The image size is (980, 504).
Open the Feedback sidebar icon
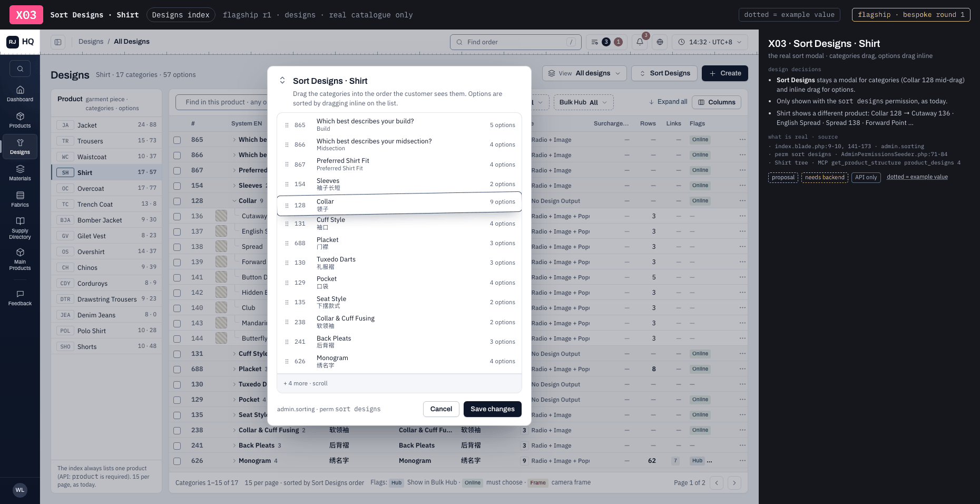point(20,298)
